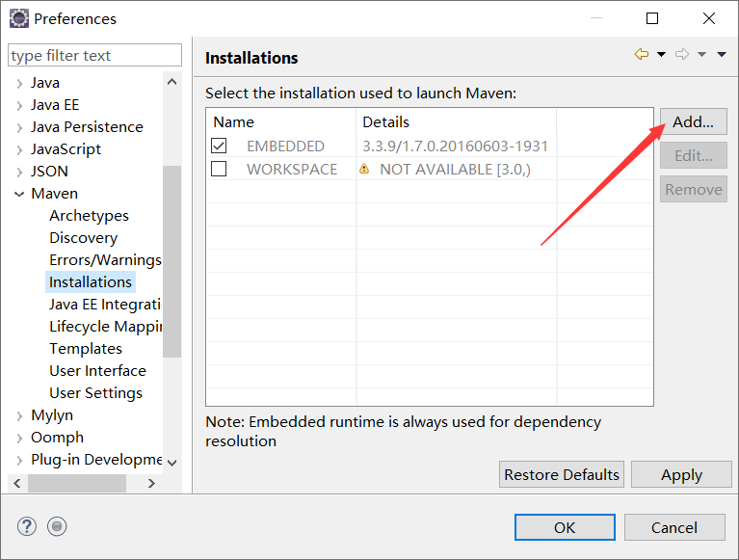Open the Back history dropdown arrow
The height and width of the screenshot is (560, 739).
pyautogui.click(x=661, y=54)
